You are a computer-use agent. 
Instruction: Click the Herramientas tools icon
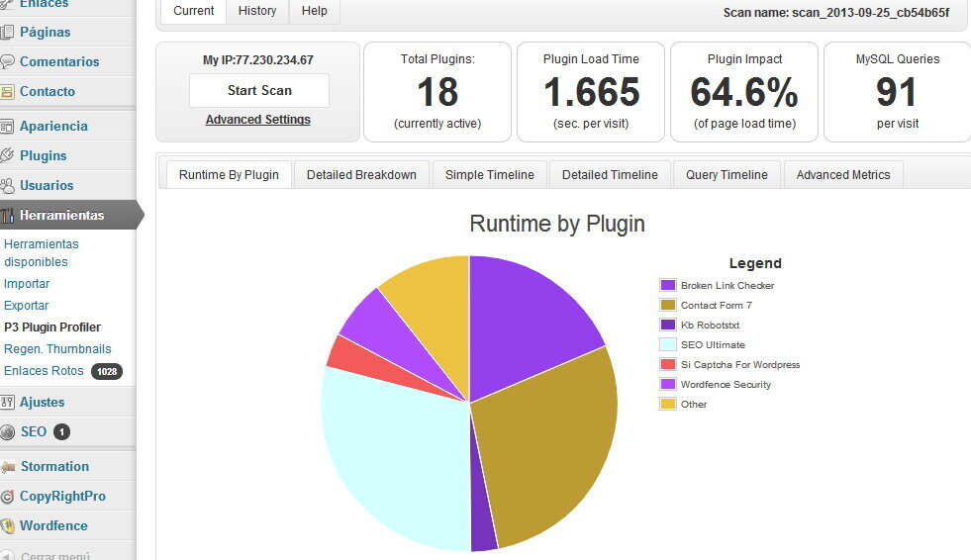7,216
